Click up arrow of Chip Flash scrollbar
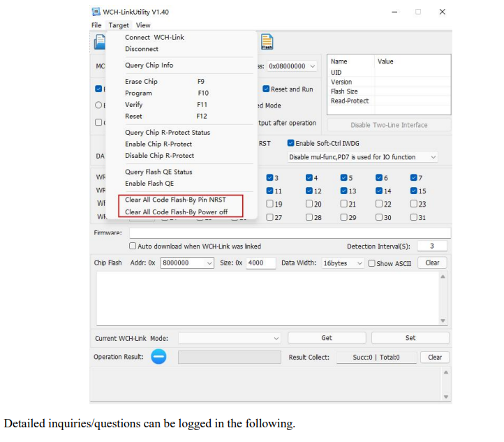The width and height of the screenshot is (504, 442). coord(443,277)
